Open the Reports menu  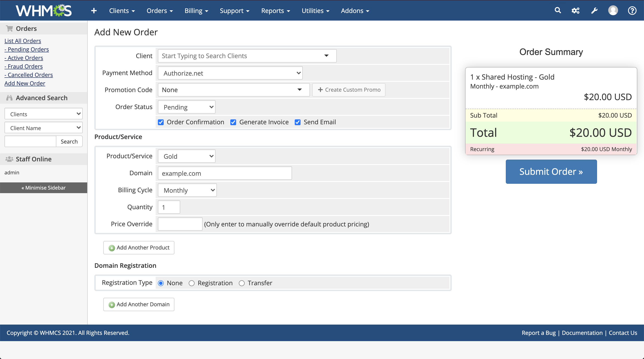click(275, 11)
